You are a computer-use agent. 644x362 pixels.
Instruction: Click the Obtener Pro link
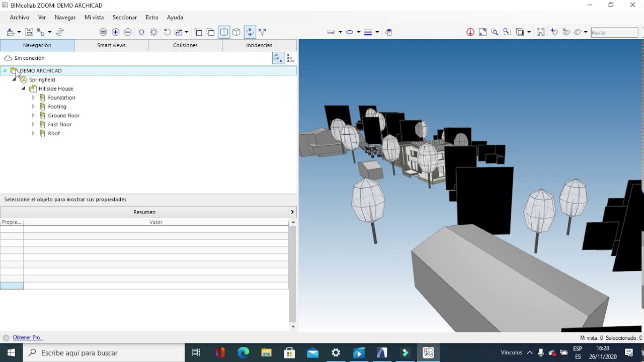coord(28,338)
